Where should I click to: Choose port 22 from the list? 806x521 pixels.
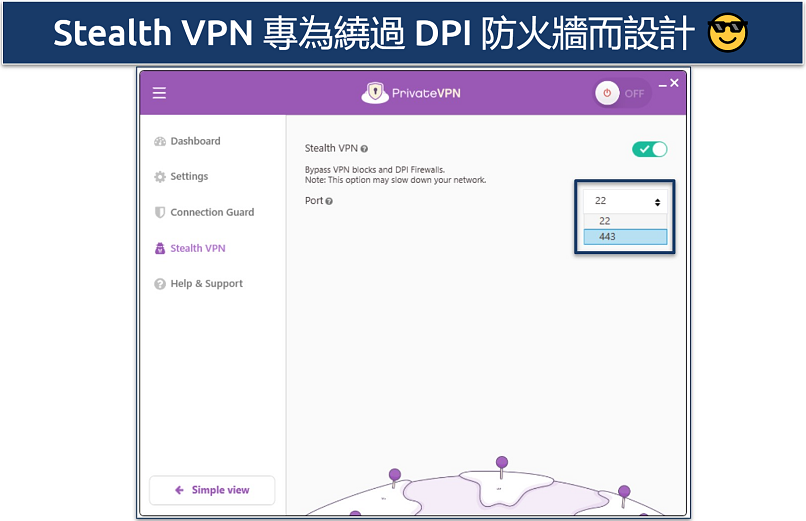tap(625, 221)
